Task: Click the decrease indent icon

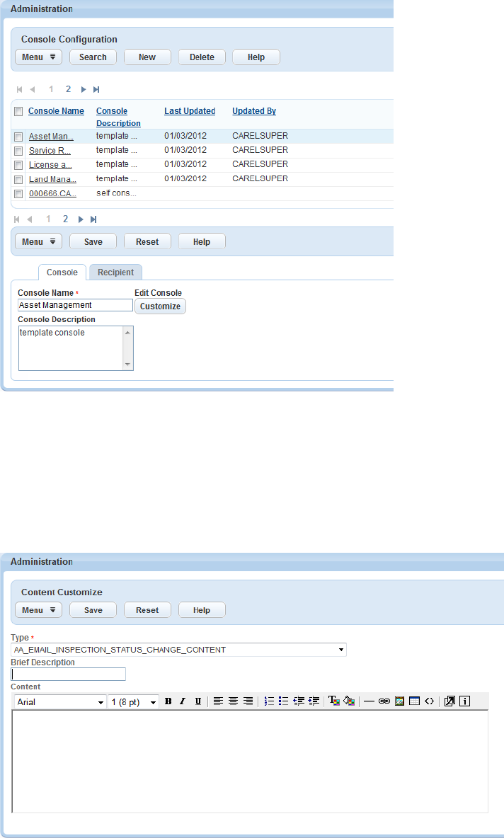Action: tap(299, 701)
